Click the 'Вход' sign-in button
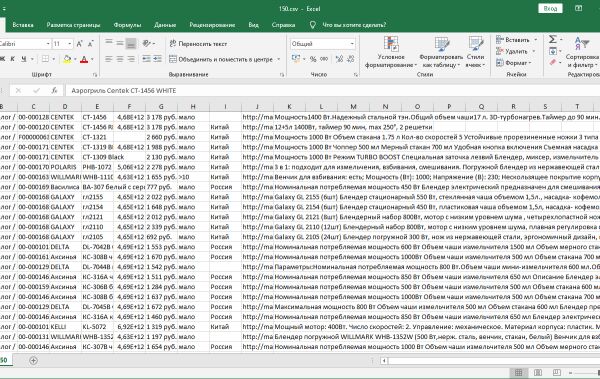The image size is (600, 379). [550, 8]
